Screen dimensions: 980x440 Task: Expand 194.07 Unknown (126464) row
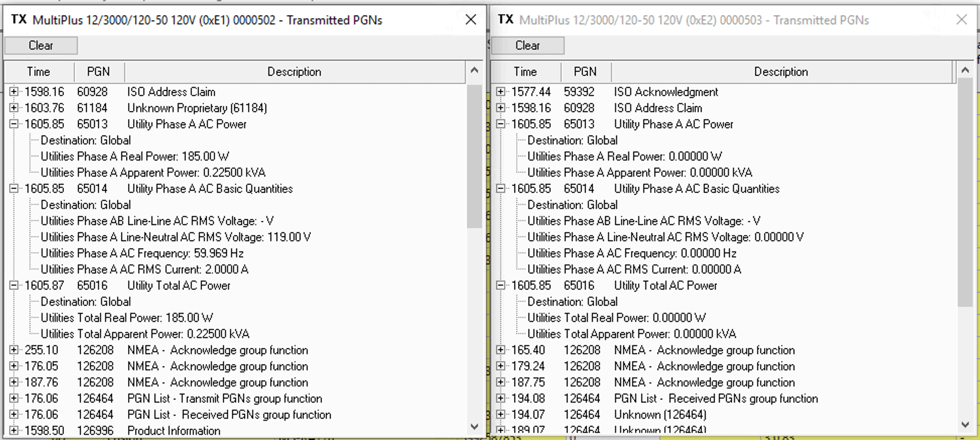coord(501,415)
